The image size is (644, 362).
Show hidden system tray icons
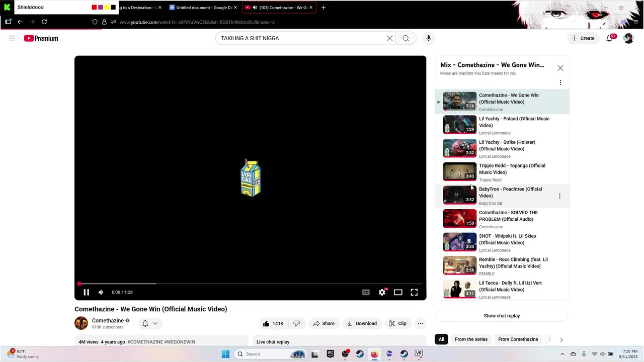(x=562, y=354)
